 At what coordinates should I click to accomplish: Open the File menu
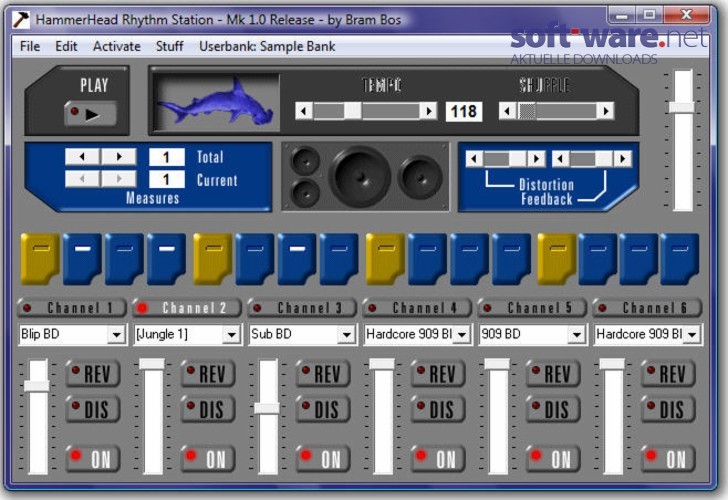pos(30,46)
